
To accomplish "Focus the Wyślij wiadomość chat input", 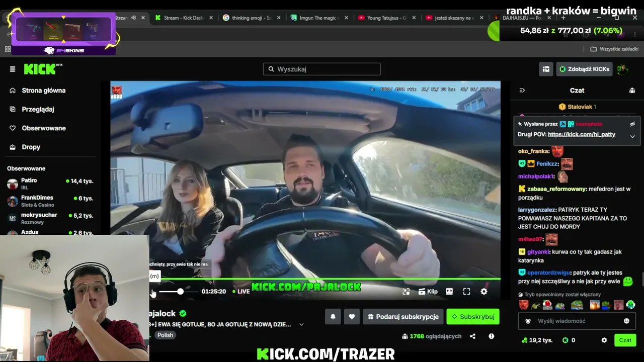I will tap(577, 321).
